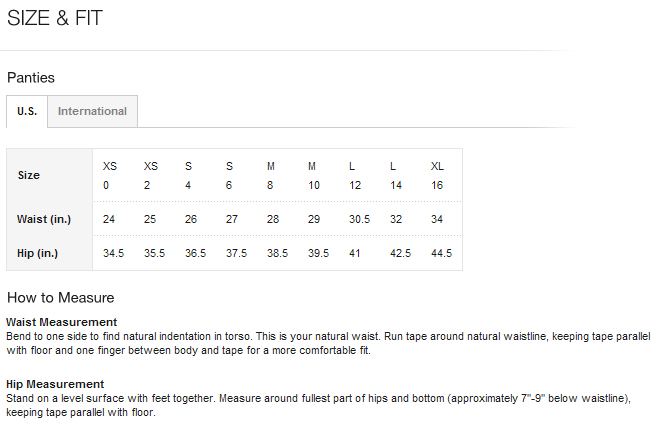Viewport: 668px width, 438px height.
Task: Select the hip value 38.5 cell
Action: [x=277, y=253]
